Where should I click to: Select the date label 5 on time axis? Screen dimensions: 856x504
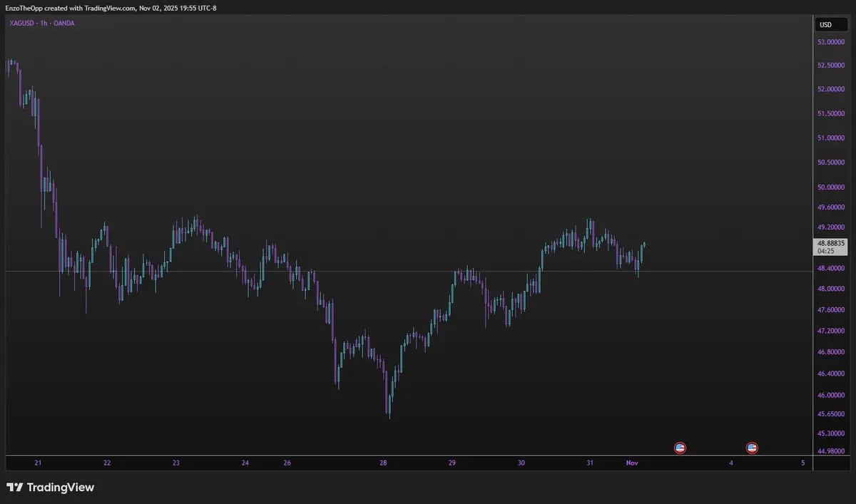pos(803,463)
